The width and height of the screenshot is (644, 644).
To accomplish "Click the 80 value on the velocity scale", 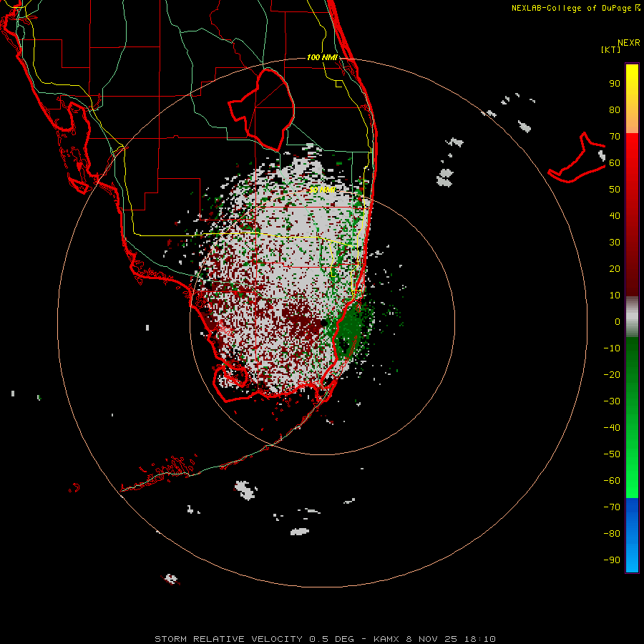I will tap(615, 110).
